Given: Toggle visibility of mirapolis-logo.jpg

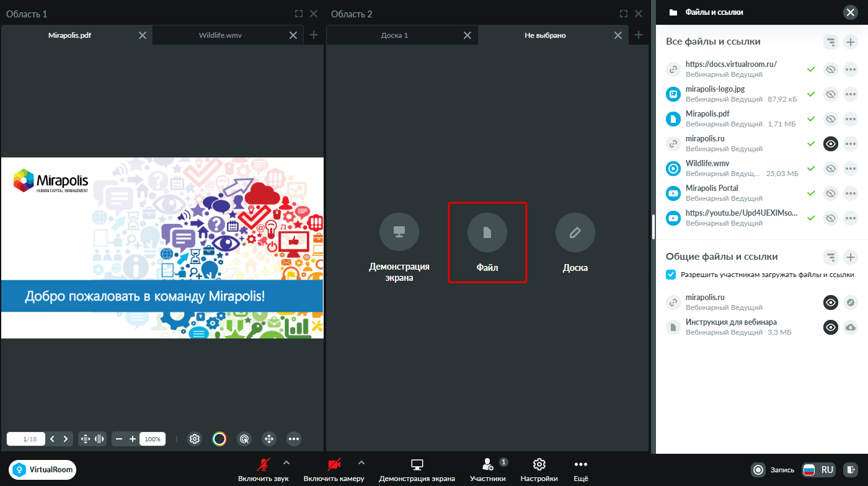Looking at the screenshot, I should (x=831, y=94).
